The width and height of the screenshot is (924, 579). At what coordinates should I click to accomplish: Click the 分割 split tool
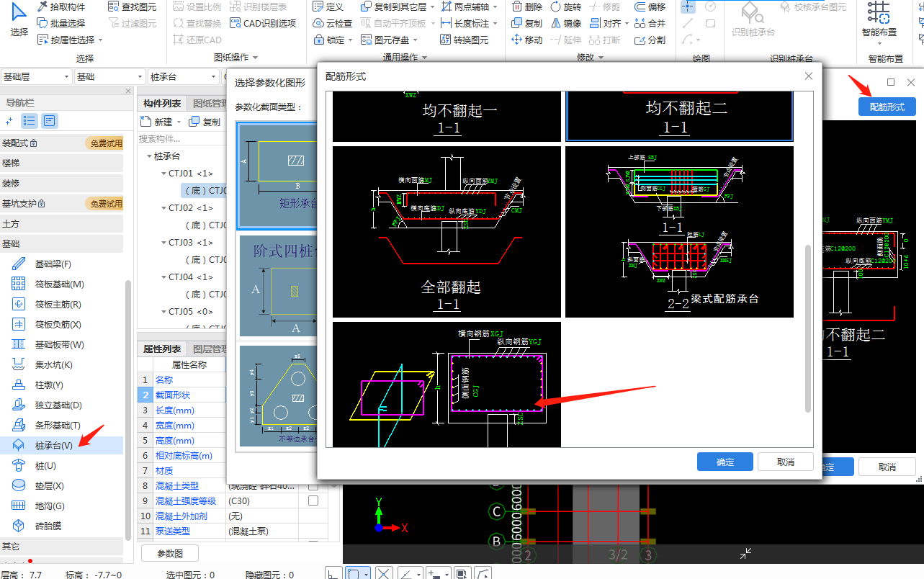click(x=650, y=40)
